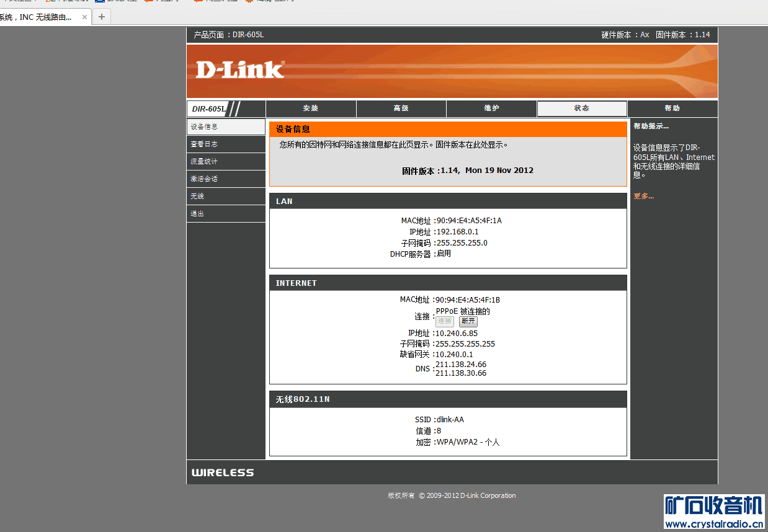This screenshot has width=768, height=532.
Task: Click the DHCP服务器 启用 status
Action: tap(444, 254)
